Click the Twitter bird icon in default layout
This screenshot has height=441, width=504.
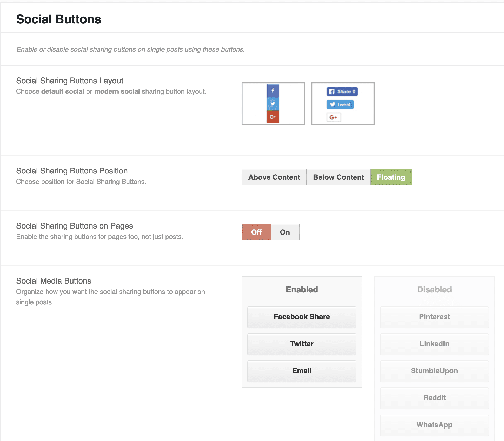point(273,104)
